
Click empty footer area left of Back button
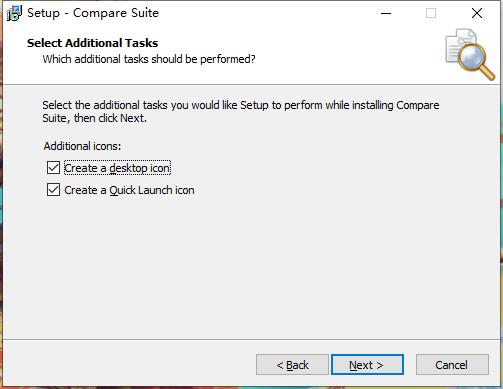tap(130, 365)
